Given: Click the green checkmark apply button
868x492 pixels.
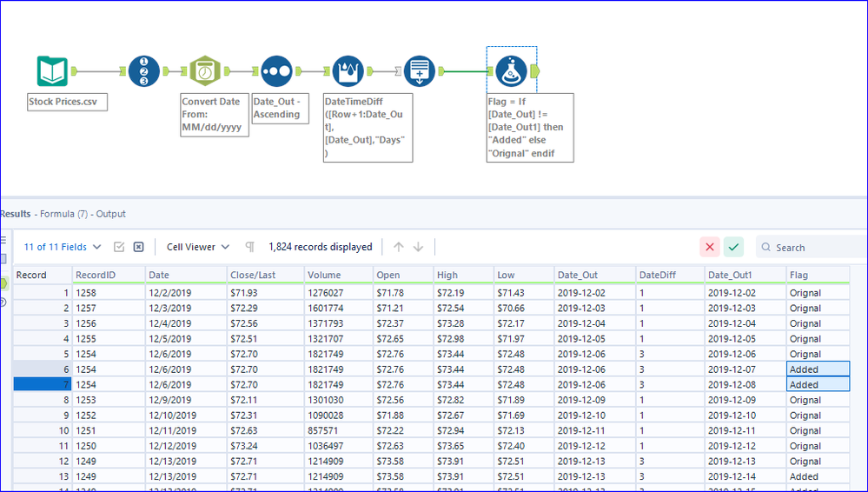Looking at the screenshot, I should [x=733, y=247].
